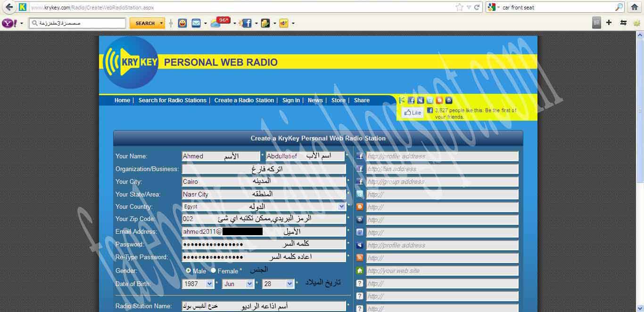The image size is (644, 312).
Task: Open the News menu item
Action: pos(315,100)
